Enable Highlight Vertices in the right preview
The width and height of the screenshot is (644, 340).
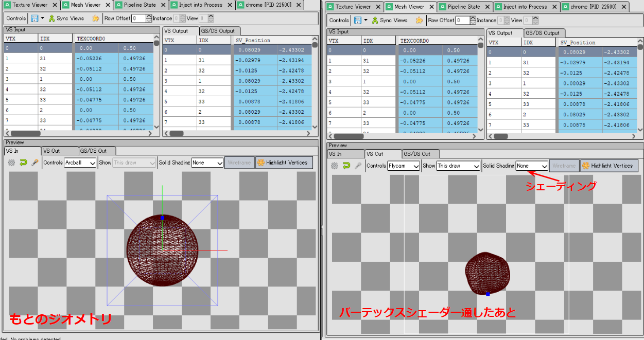pyautogui.click(x=610, y=166)
